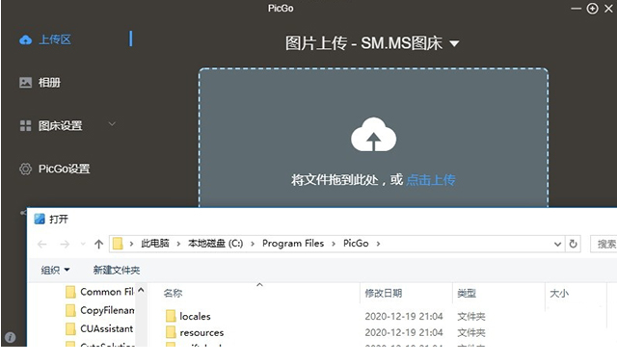617x364 pixels.
Task: Click the locales modified date 2020-12-19 21:04
Action: 404,317
